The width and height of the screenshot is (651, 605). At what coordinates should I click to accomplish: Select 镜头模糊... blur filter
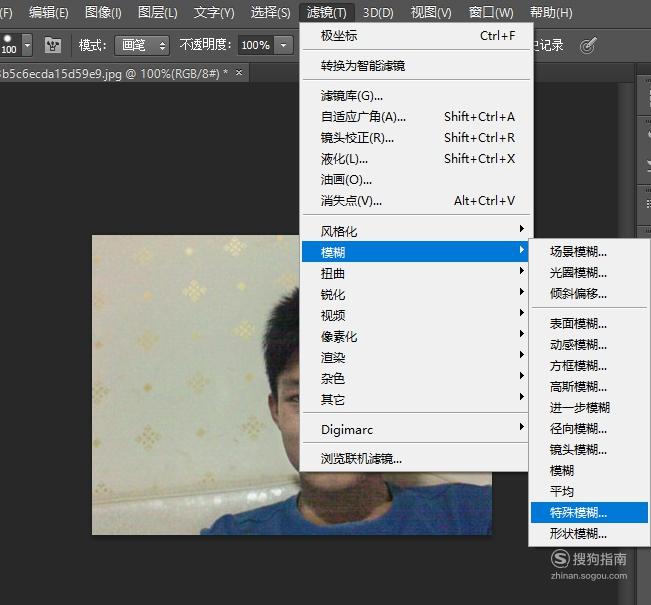590,450
